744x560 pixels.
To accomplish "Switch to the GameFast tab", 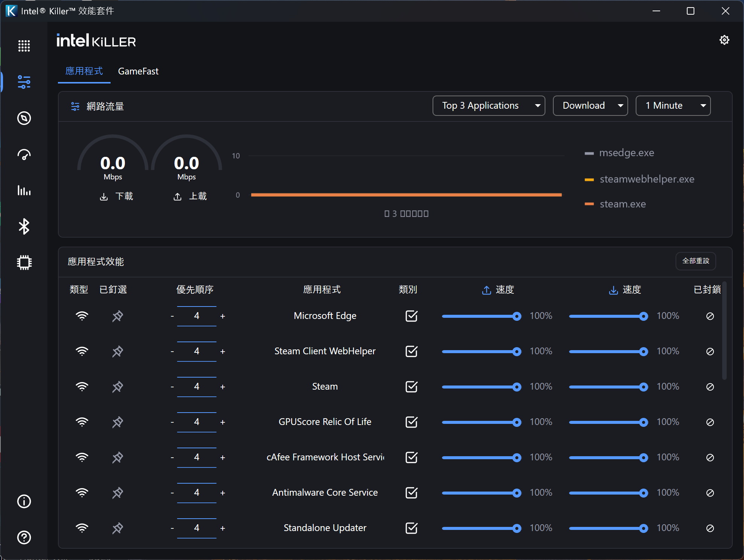I will 138,71.
